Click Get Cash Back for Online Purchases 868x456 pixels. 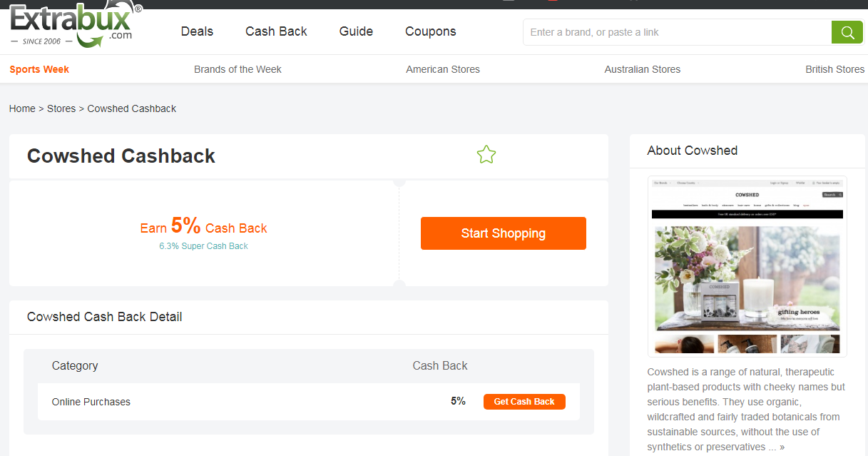click(x=524, y=402)
